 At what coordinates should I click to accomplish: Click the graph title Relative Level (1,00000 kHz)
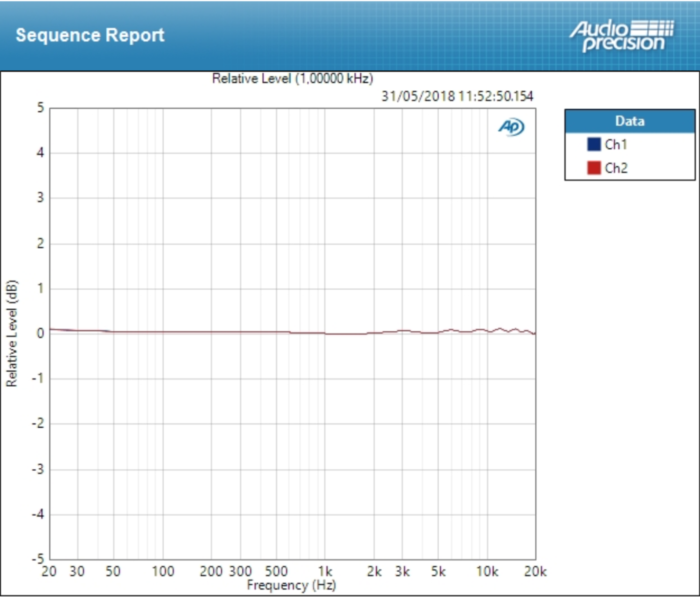(292, 77)
